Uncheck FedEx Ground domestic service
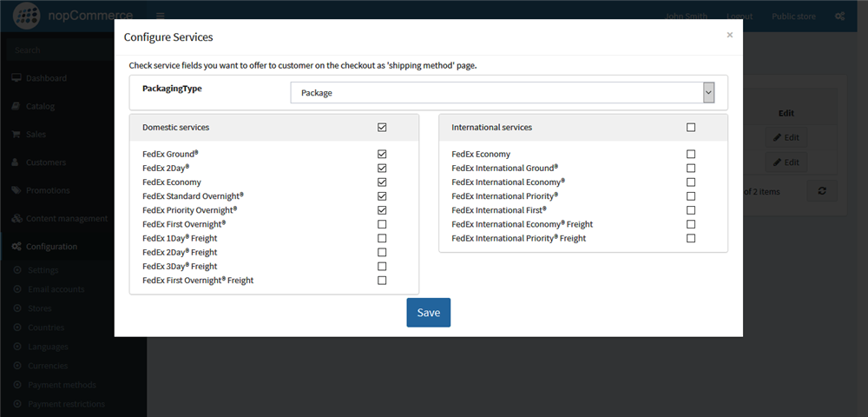The height and width of the screenshot is (417, 868). [382, 154]
